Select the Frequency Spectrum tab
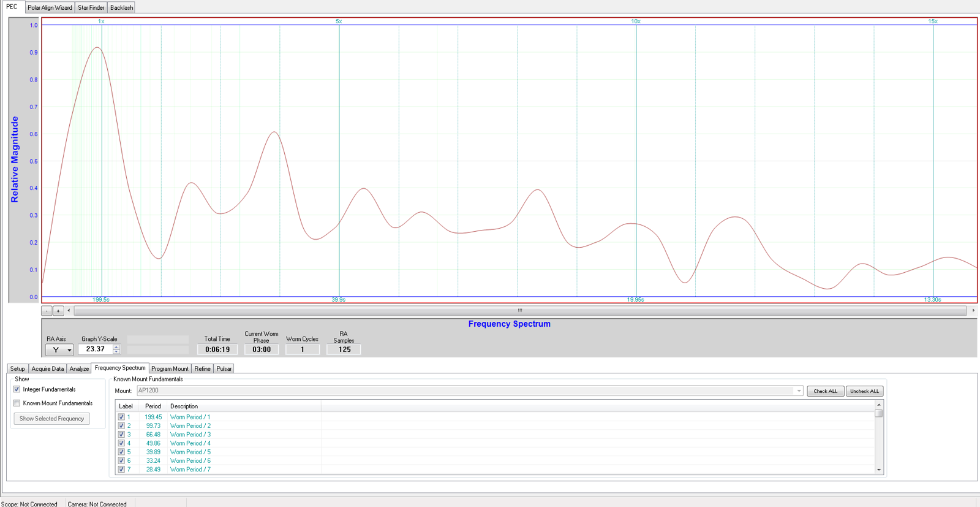The image size is (980, 507). click(x=120, y=368)
